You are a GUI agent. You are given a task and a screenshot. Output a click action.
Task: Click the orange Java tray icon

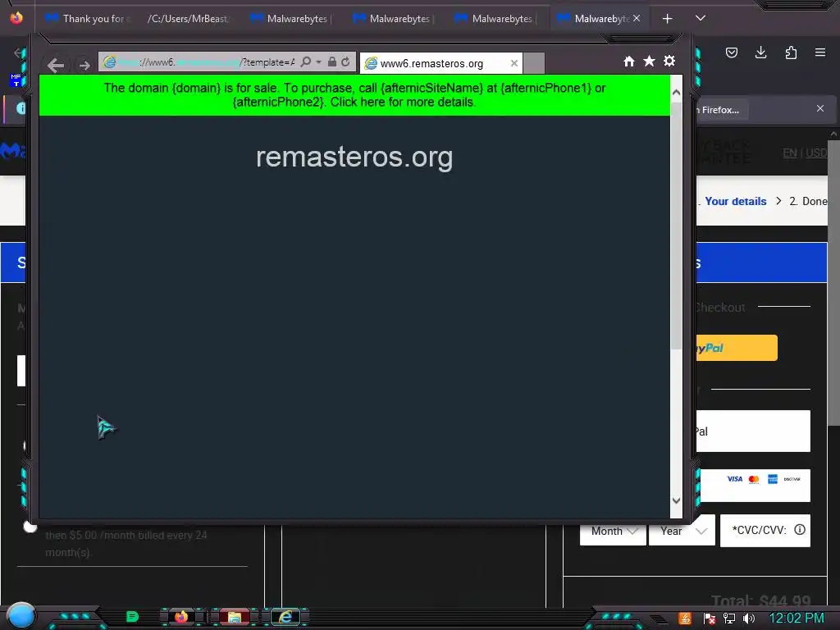(685, 619)
